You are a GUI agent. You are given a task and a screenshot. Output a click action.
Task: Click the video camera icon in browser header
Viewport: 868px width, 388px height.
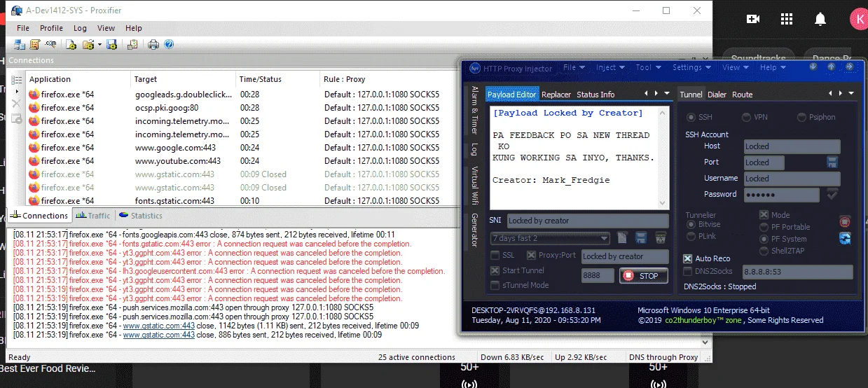[753, 19]
